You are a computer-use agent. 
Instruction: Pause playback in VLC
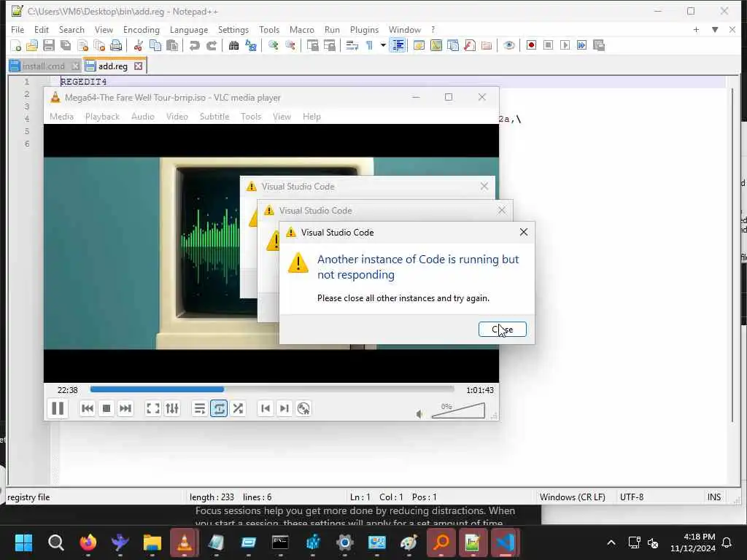[x=58, y=408]
